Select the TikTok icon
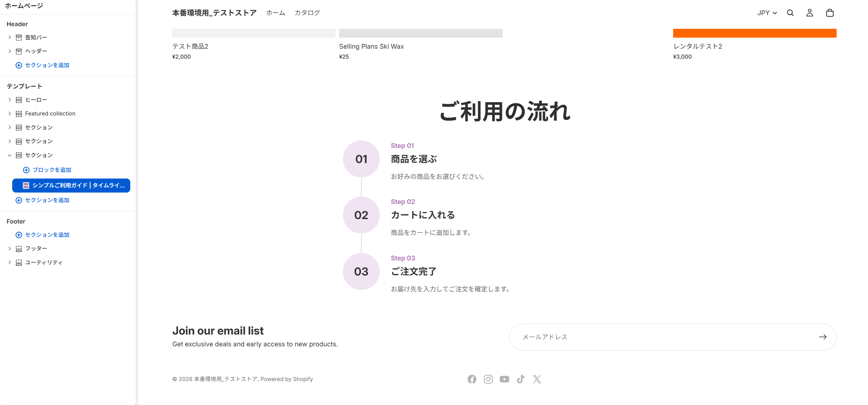Viewport: 868px width, 405px height. [x=521, y=379]
